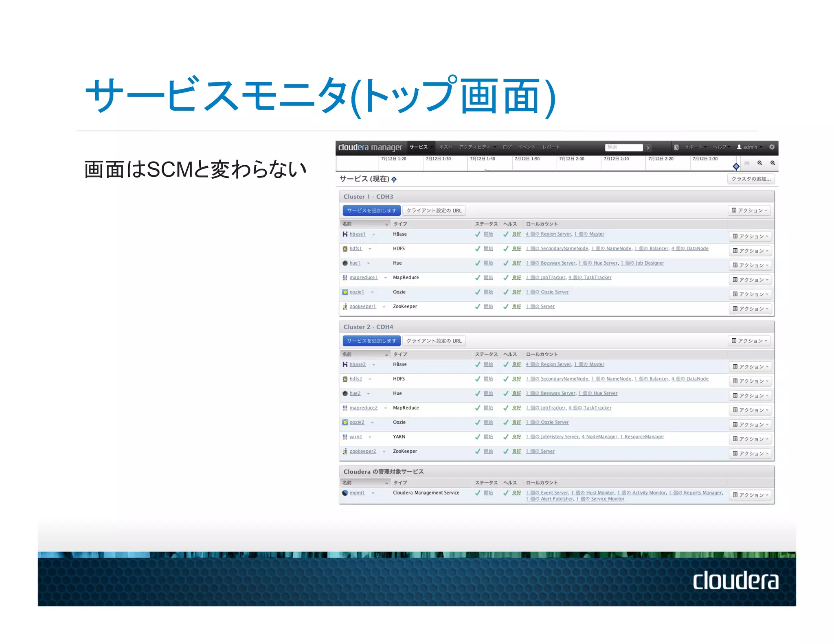This screenshot has width=834, height=644.
Task: Submit the search with the arrow button
Action: 648,147
